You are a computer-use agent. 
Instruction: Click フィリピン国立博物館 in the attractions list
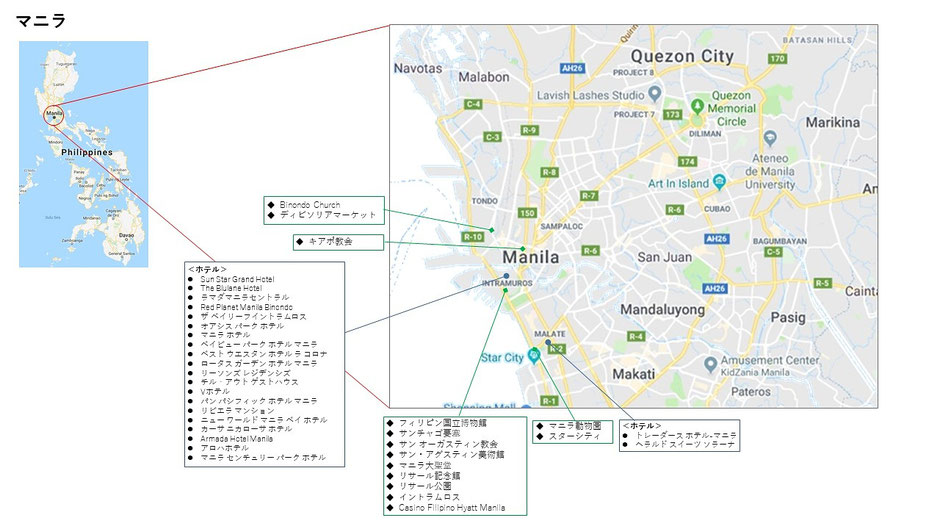443,423
